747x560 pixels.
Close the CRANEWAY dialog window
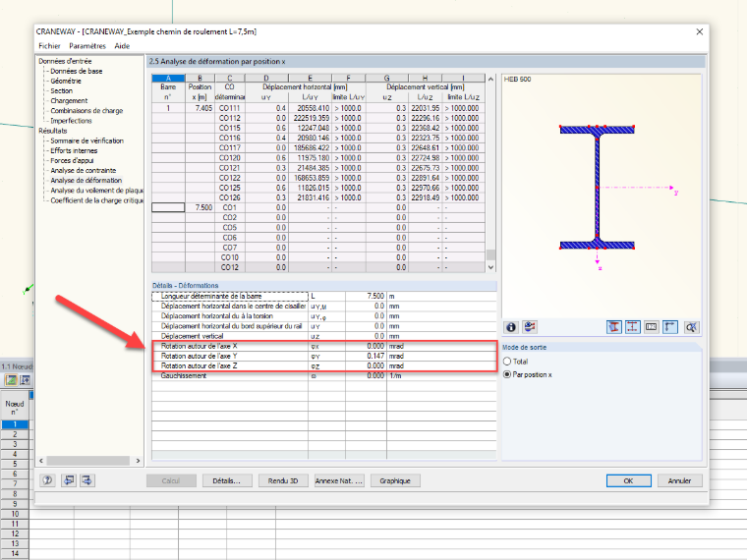tap(700, 31)
